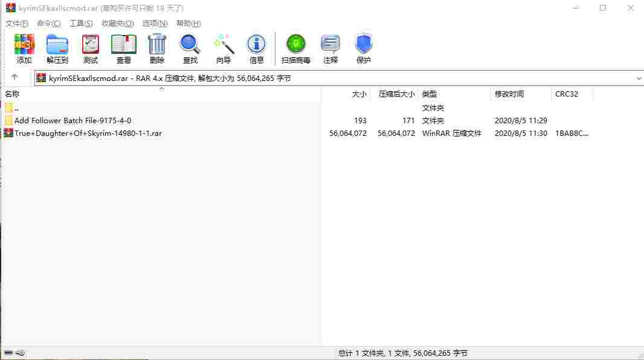Select the parent '..' folder icon
Screen dimensions: 644x360
tap(8, 108)
